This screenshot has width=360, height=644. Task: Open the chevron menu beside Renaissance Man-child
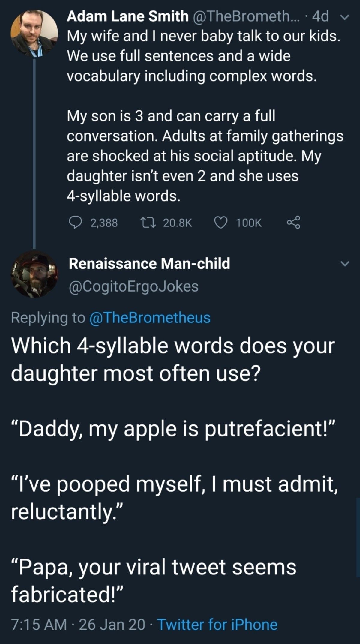click(x=345, y=264)
